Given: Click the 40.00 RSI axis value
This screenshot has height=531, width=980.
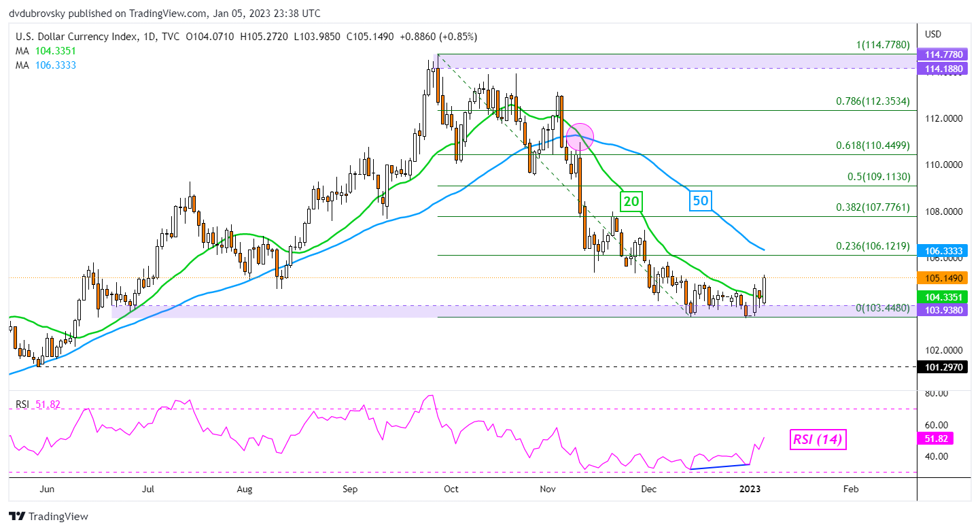Looking at the screenshot, I should [x=936, y=456].
